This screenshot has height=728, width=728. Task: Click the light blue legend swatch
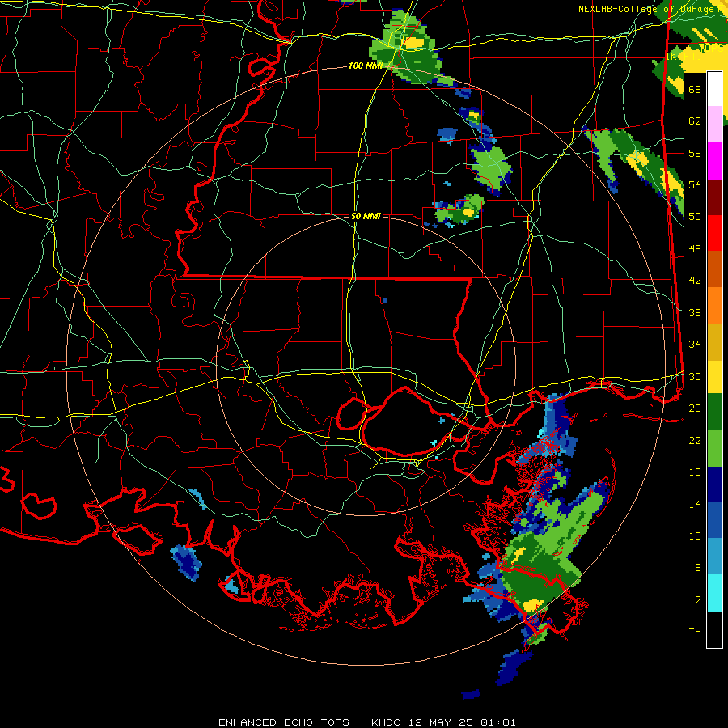click(x=714, y=557)
